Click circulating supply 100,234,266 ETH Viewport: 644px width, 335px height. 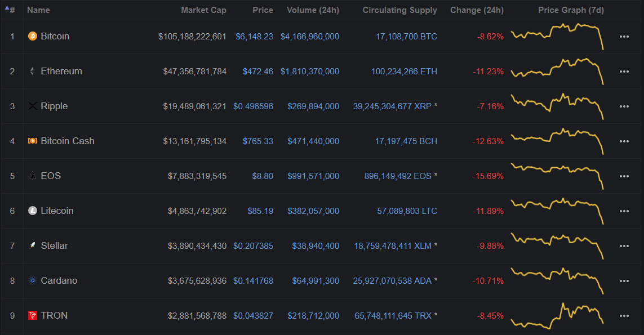[x=404, y=72]
